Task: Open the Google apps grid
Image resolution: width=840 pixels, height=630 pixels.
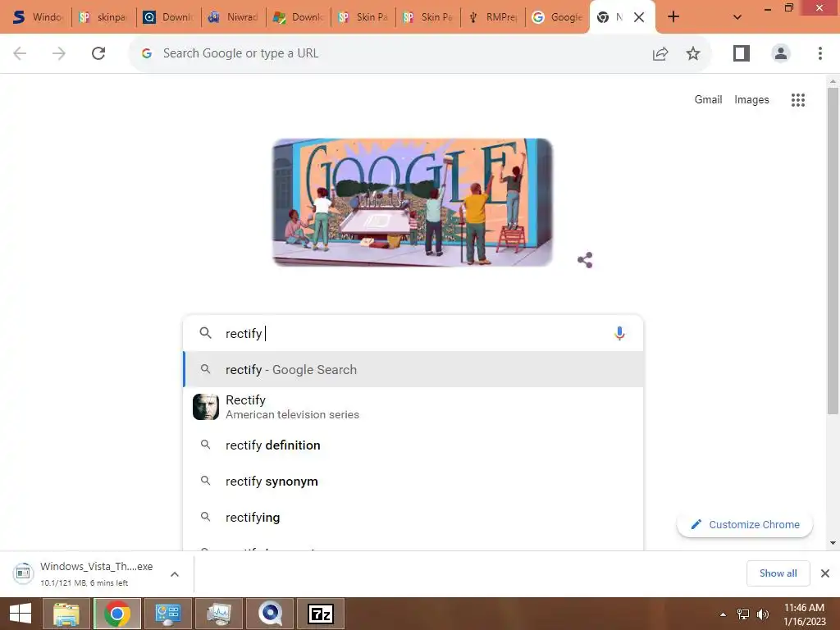Action: pyautogui.click(x=797, y=99)
